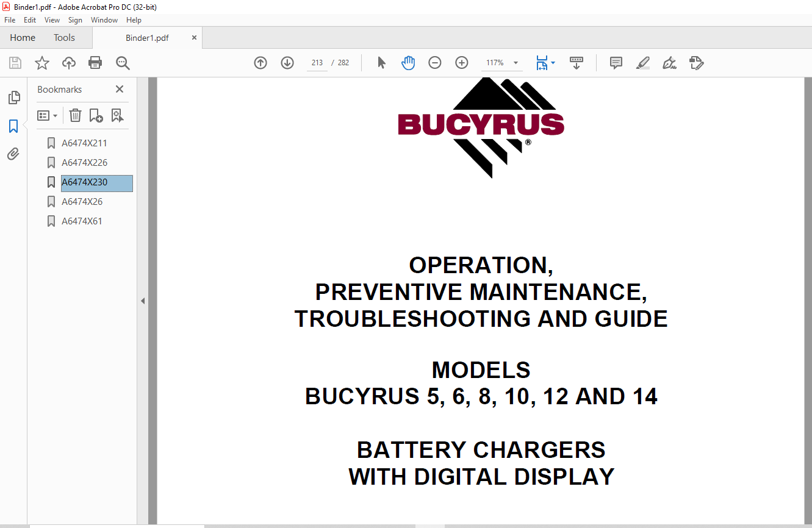Open the View menu

(x=52, y=20)
